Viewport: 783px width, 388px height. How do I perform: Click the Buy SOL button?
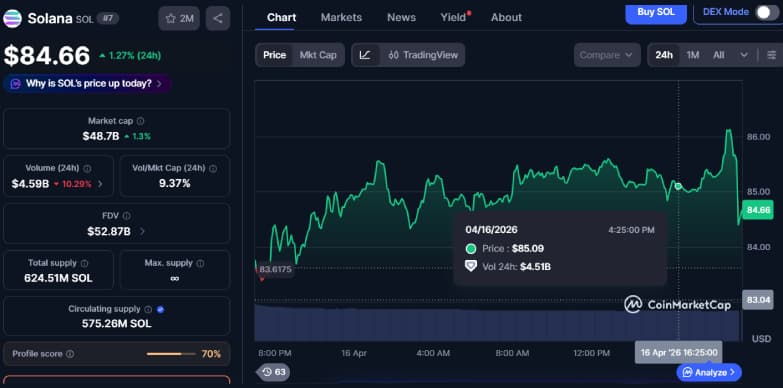click(x=656, y=12)
